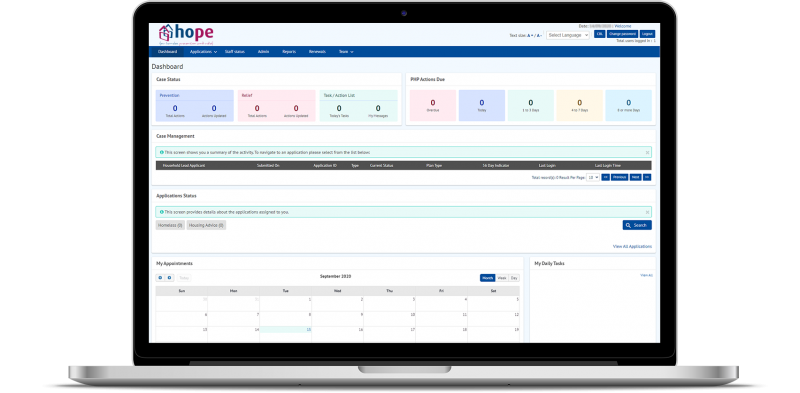This screenshot has height=393, width=800.
Task: Click the Today calendar button
Action: pos(184,278)
